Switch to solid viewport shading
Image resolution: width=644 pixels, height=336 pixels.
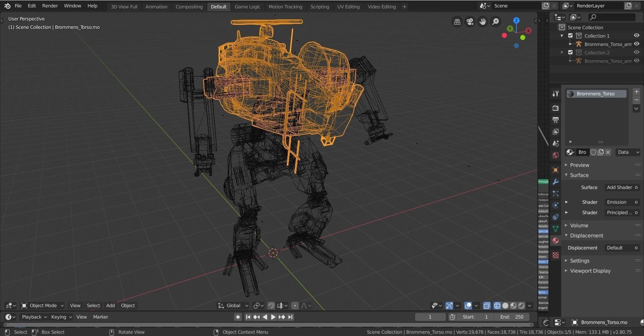tap(505, 305)
